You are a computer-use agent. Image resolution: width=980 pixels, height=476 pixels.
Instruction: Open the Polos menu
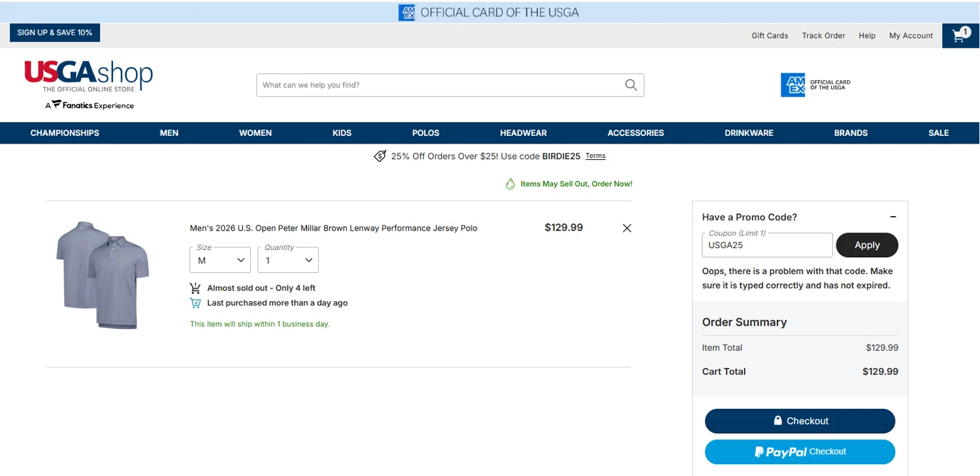pyautogui.click(x=426, y=133)
